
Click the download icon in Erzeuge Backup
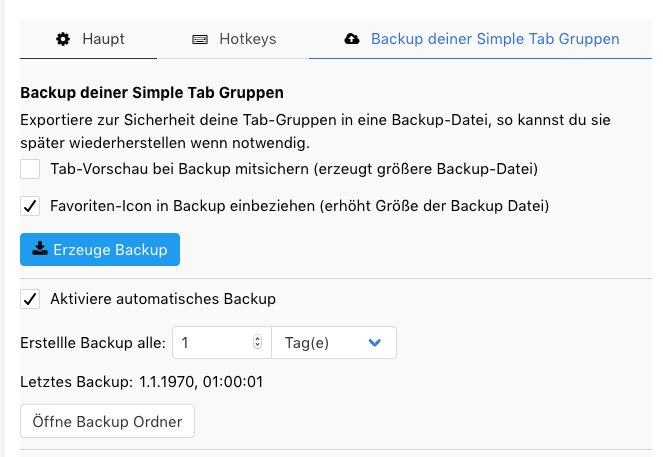pyautogui.click(x=41, y=250)
